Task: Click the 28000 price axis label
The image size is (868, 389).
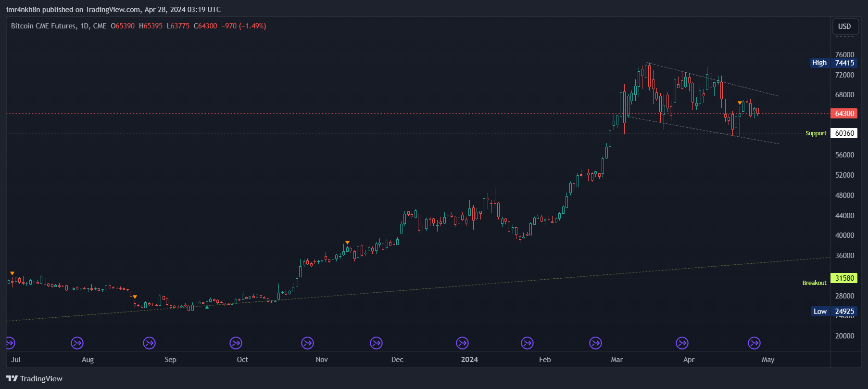Action: point(844,296)
